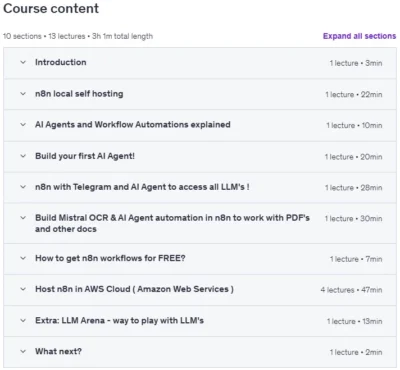This screenshot has width=400, height=370.
Task: Click Expand all sections link
Action: pos(359,36)
